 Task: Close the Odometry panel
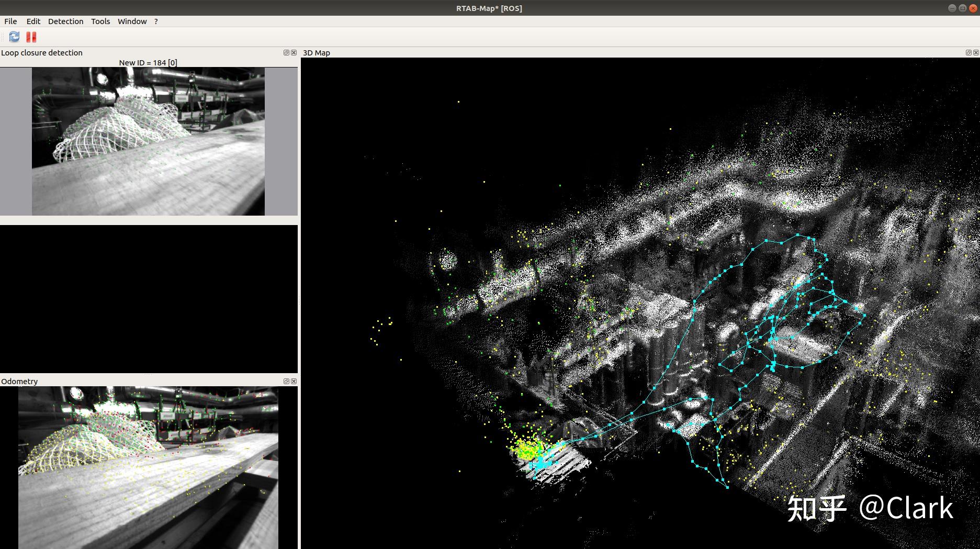(294, 381)
